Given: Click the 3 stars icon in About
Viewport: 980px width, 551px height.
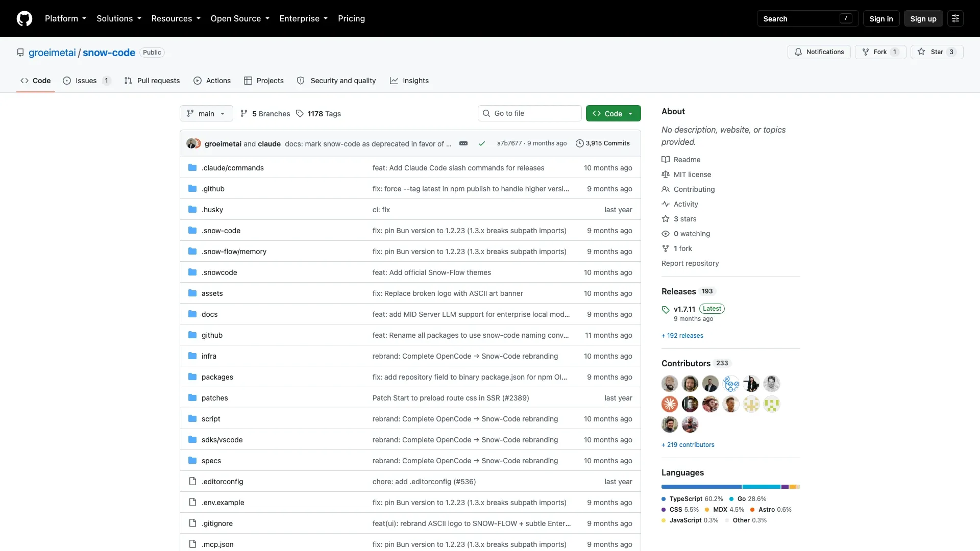Looking at the screenshot, I should [x=666, y=219].
